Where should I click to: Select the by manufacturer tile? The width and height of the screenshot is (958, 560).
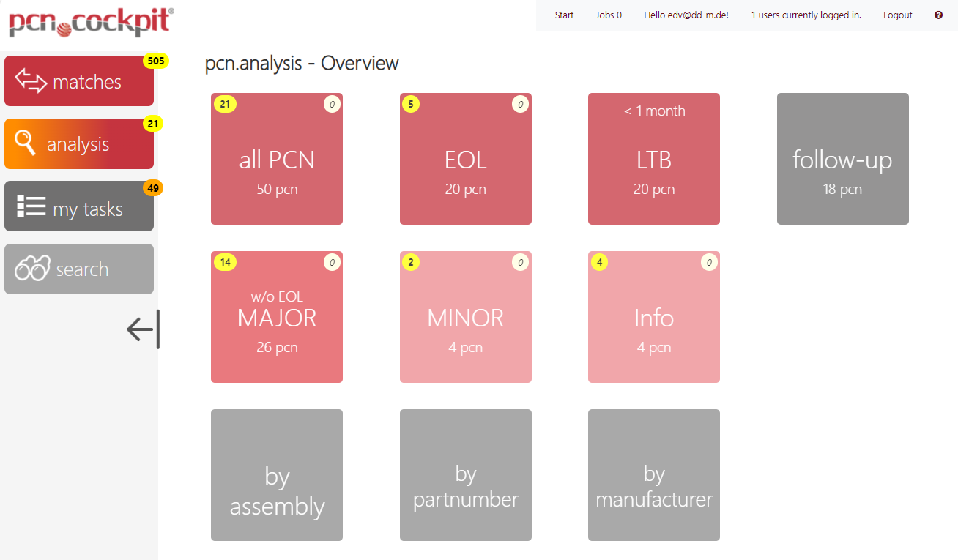653,475
